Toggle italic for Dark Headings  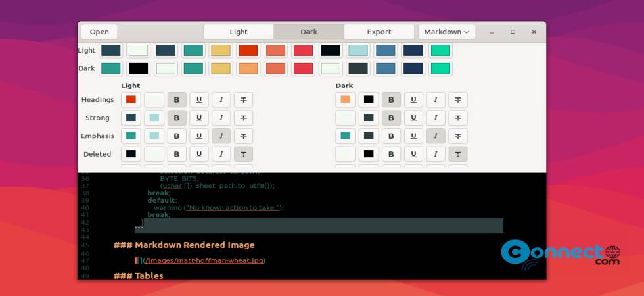click(x=435, y=99)
